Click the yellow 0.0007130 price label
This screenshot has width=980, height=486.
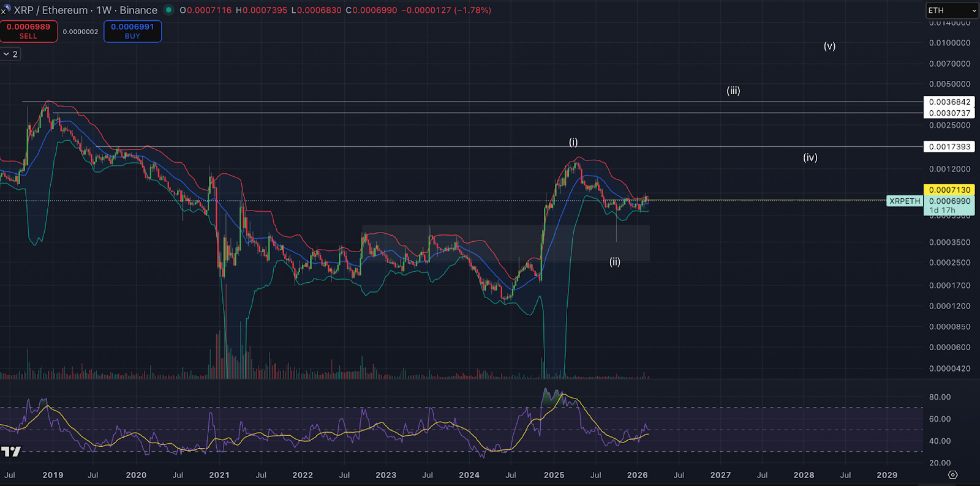(949, 190)
